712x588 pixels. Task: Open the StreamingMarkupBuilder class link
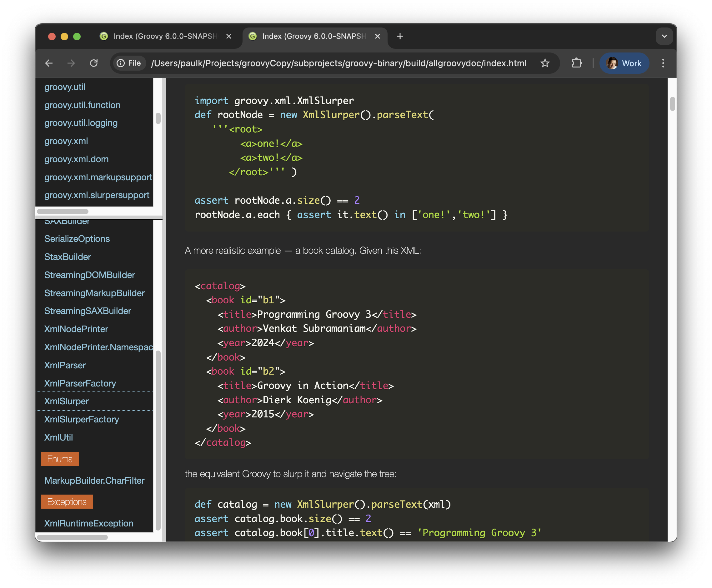pyautogui.click(x=94, y=293)
